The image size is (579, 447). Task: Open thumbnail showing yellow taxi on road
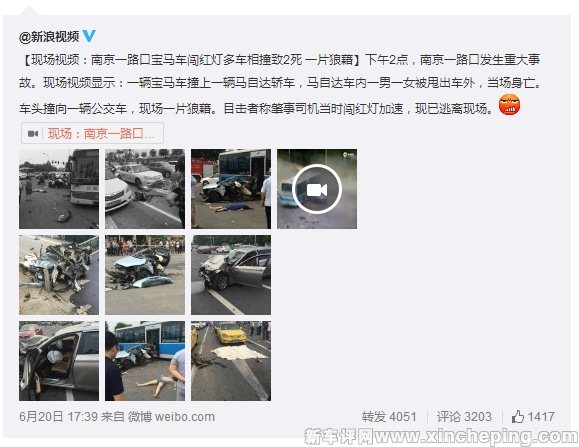231,361
